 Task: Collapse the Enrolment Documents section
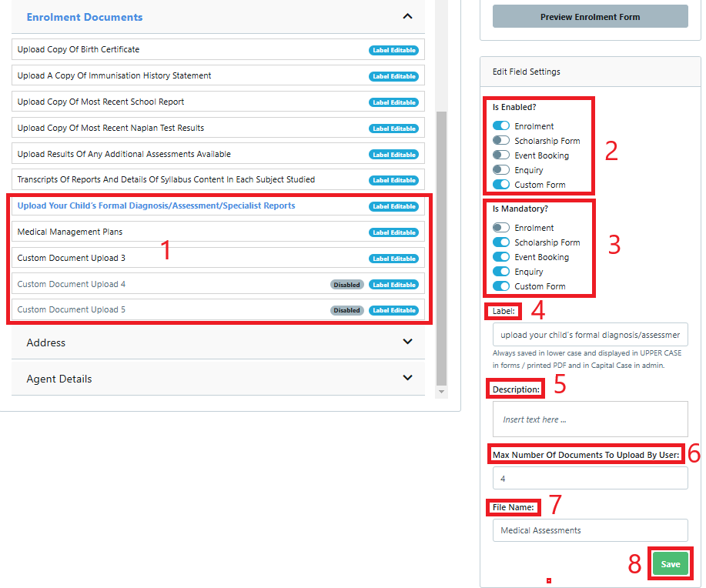(407, 15)
